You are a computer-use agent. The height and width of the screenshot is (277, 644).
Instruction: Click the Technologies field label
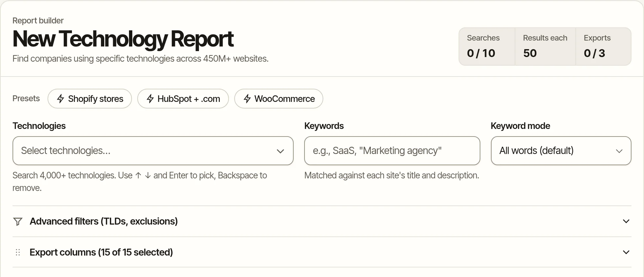click(39, 126)
